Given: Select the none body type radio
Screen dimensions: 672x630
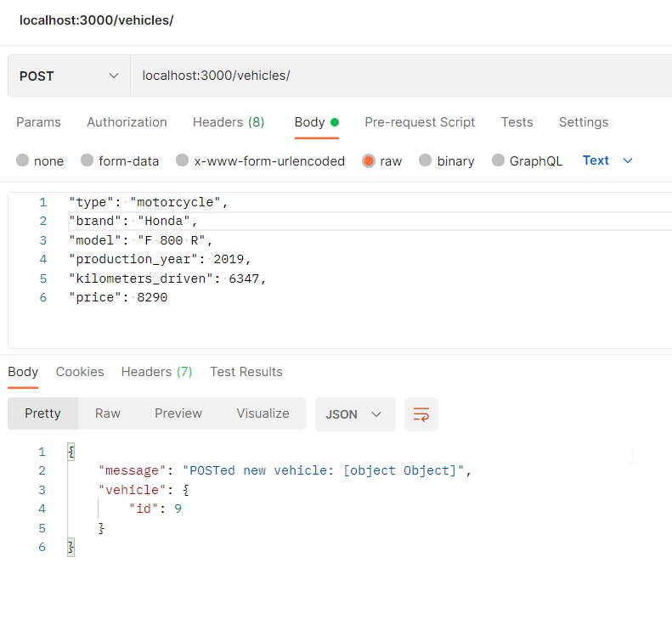Looking at the screenshot, I should coord(22,160).
